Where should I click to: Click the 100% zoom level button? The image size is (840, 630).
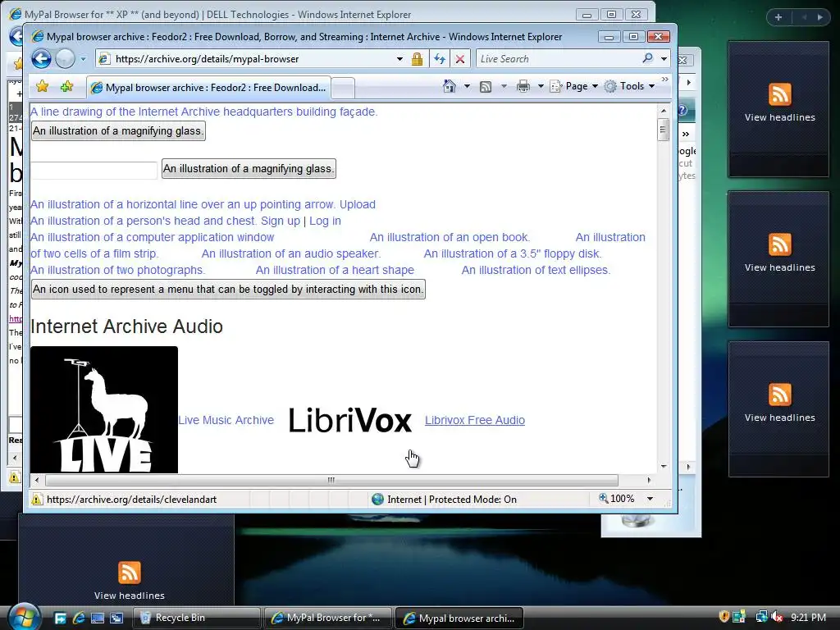tap(617, 499)
